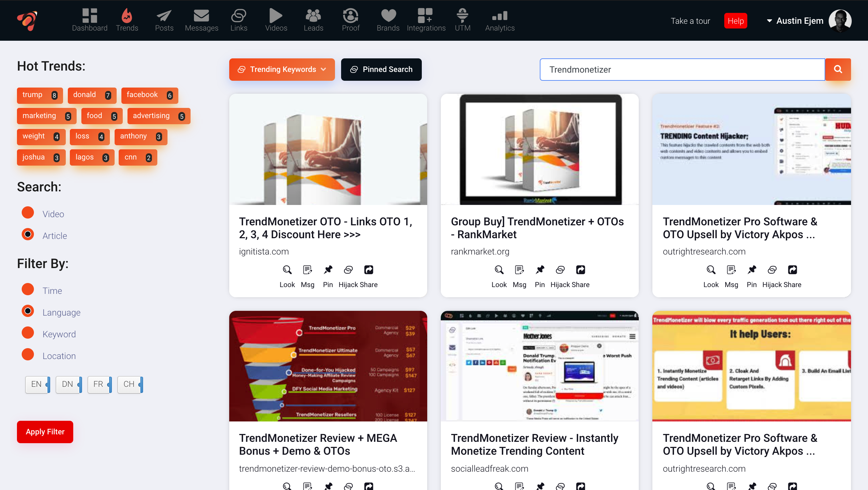Screen dimensions: 868x490
Task: Open the Leads people section
Action: 313,20
